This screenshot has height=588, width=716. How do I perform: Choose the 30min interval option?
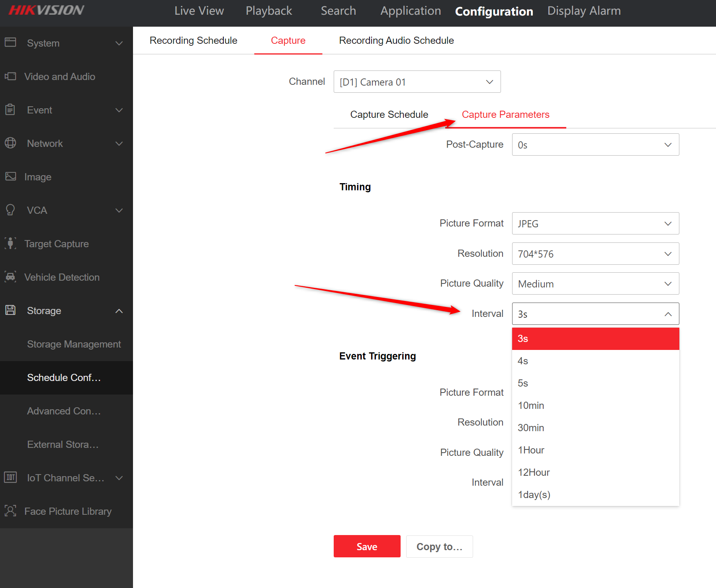point(595,428)
